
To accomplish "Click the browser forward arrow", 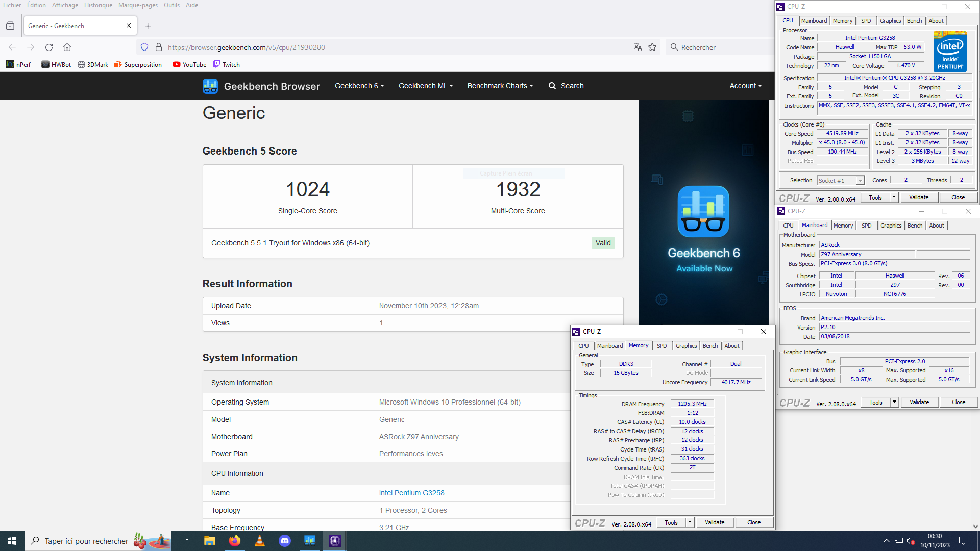I will 31,47.
